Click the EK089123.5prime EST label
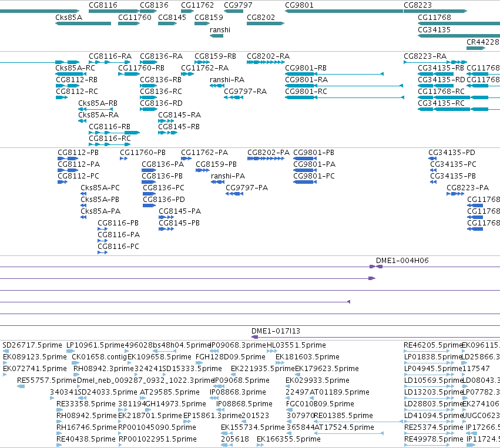This screenshot has width=500, height=448. 35,357
